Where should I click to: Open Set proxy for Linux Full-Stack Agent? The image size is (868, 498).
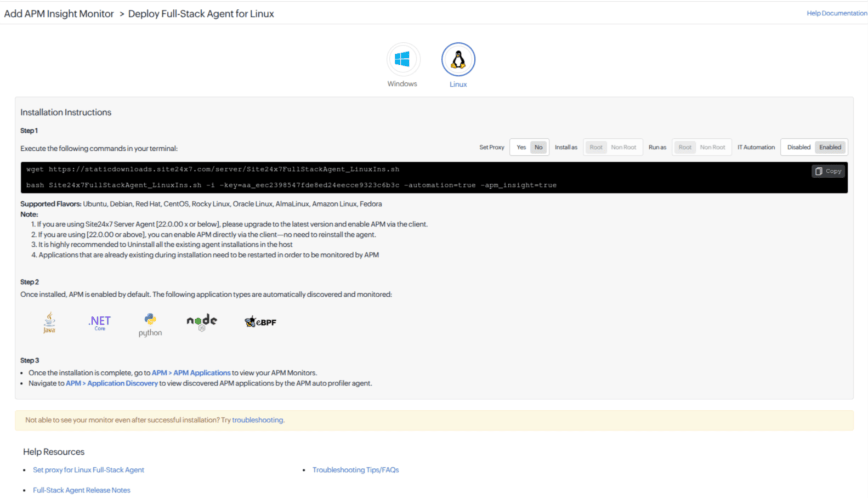click(x=88, y=470)
